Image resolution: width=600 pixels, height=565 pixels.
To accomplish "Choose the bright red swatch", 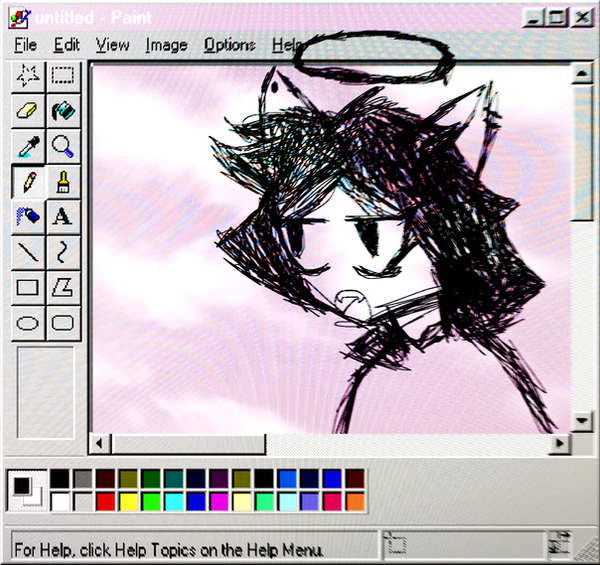I will 106,501.
